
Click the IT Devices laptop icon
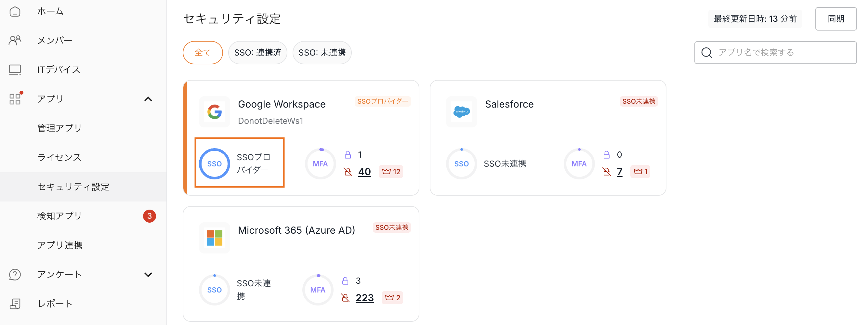tap(15, 70)
